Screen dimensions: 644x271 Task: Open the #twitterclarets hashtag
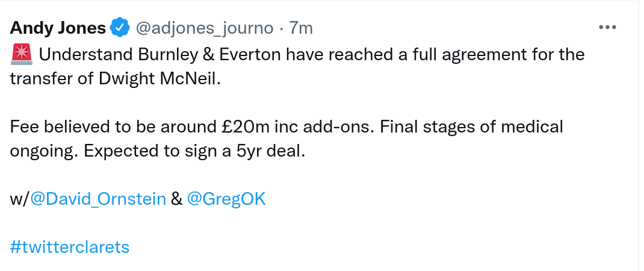[70, 247]
